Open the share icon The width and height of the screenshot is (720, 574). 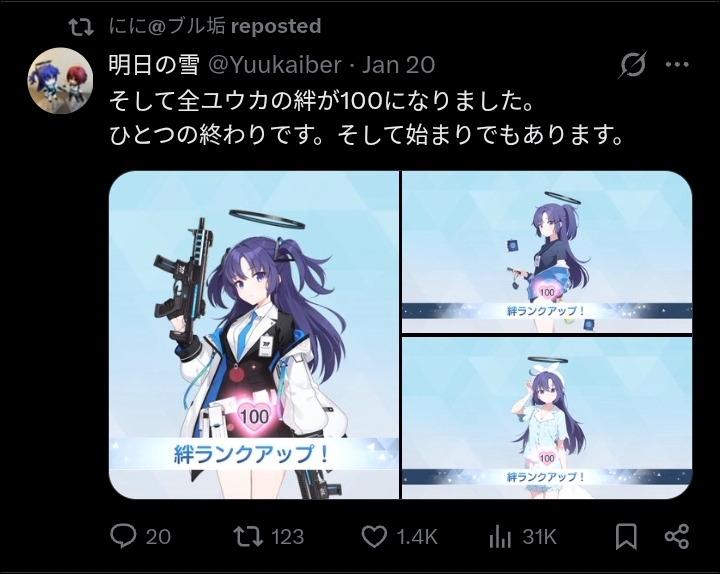click(x=677, y=536)
